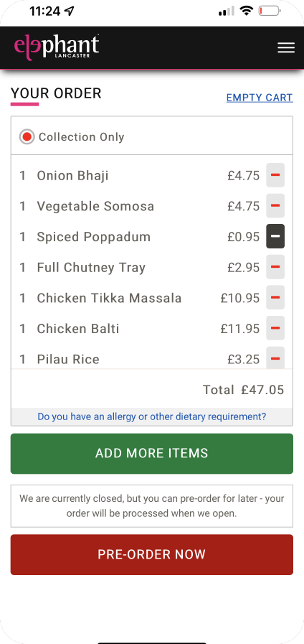The width and height of the screenshot is (304, 644).
Task: Open the hamburger menu
Action: click(x=286, y=48)
